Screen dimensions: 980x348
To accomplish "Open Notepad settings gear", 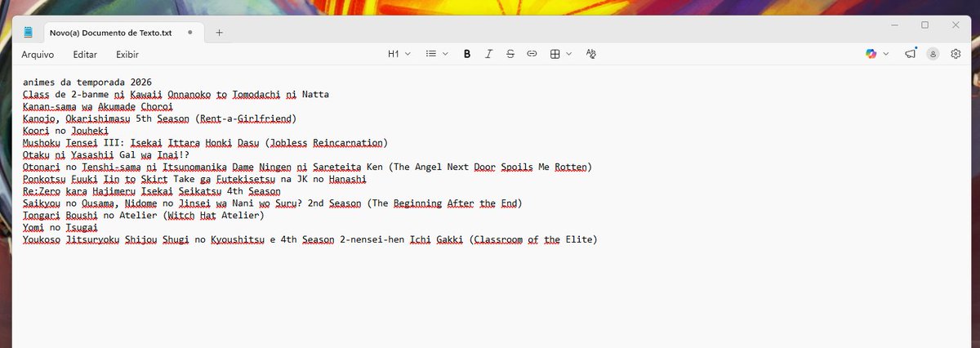I will click(x=955, y=54).
